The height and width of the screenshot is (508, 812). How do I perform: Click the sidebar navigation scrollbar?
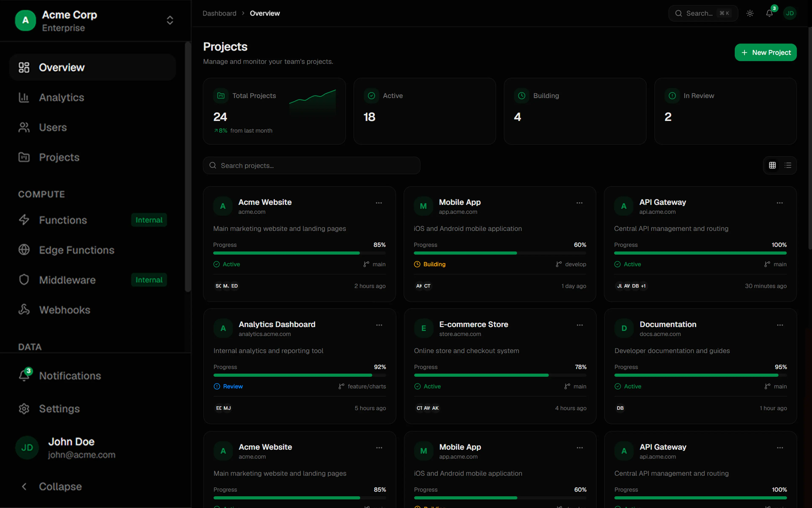pyautogui.click(x=188, y=167)
